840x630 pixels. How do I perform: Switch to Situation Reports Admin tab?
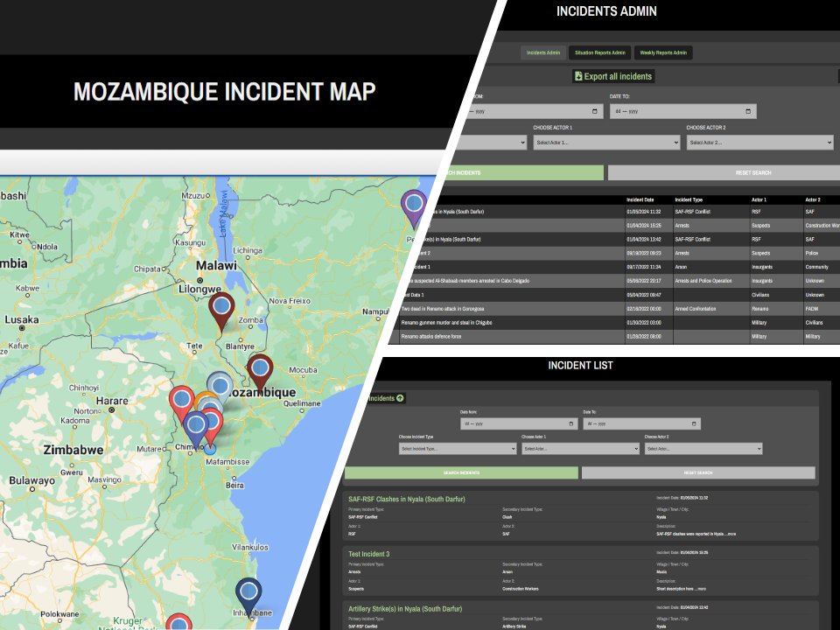click(599, 52)
